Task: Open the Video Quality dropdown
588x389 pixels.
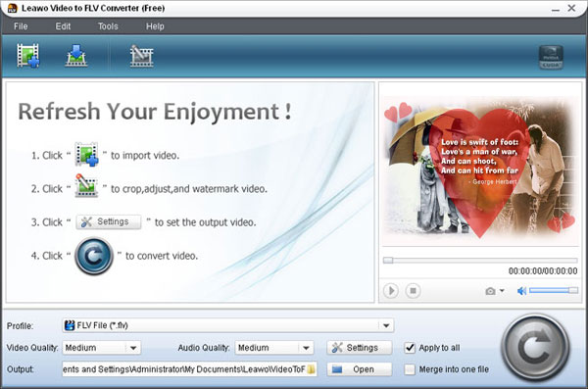Action: (x=133, y=348)
